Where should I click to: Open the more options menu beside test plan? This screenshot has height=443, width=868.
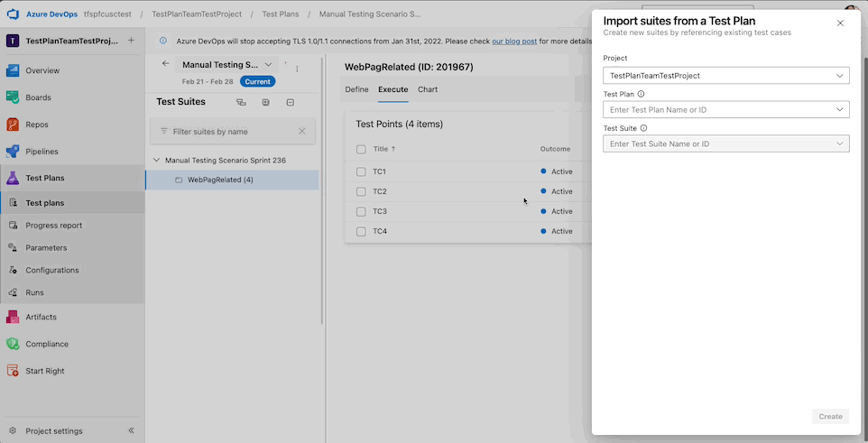coord(297,69)
